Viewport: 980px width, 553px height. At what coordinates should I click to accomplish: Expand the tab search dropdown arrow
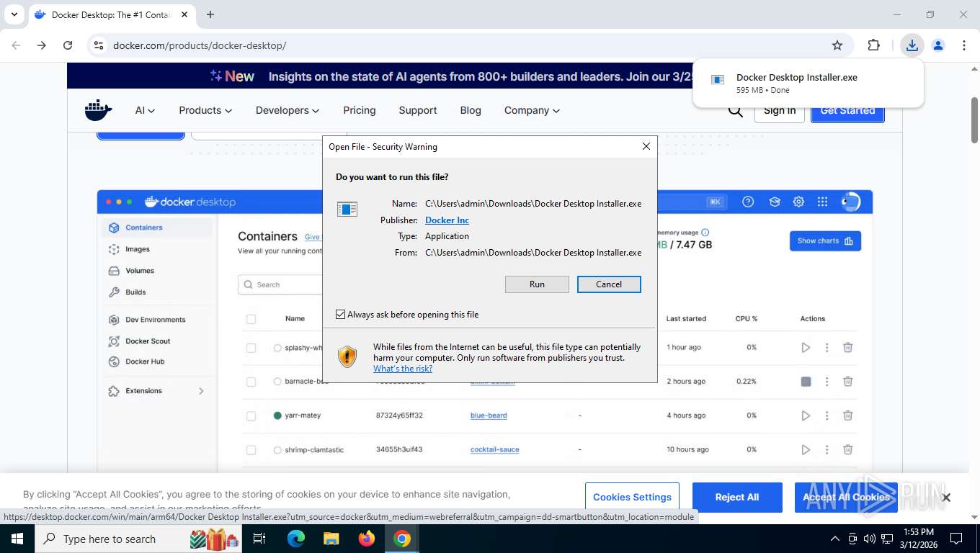coord(14,14)
